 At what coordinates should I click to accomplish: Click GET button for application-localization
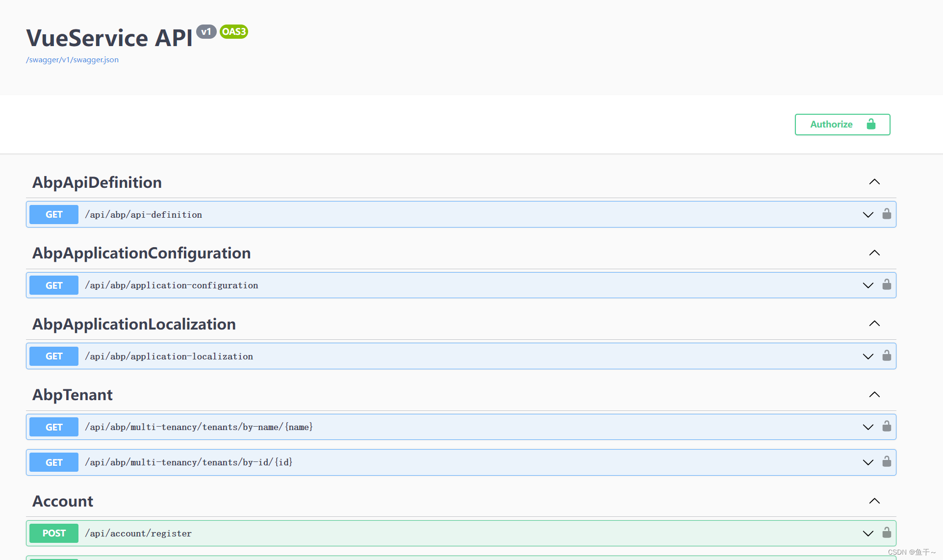(x=54, y=356)
